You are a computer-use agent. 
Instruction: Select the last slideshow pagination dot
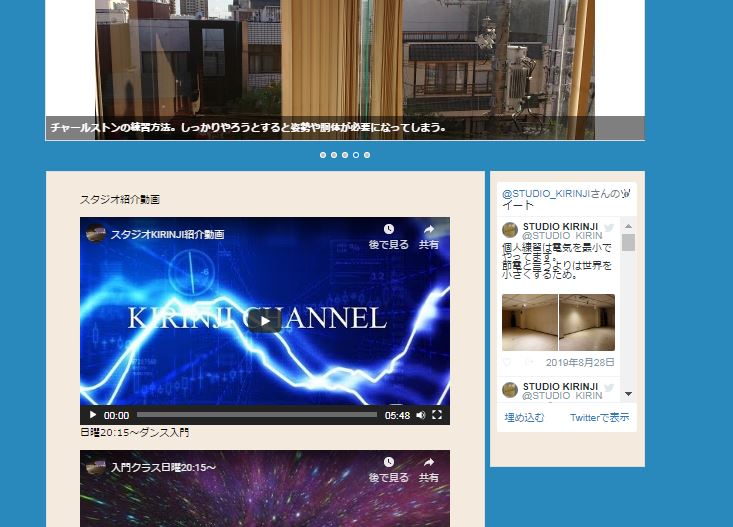[x=367, y=155]
